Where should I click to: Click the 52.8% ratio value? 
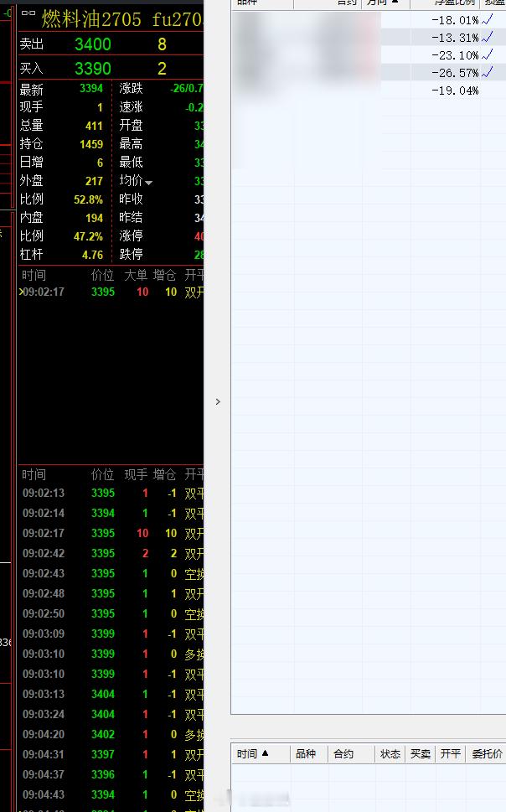89,200
